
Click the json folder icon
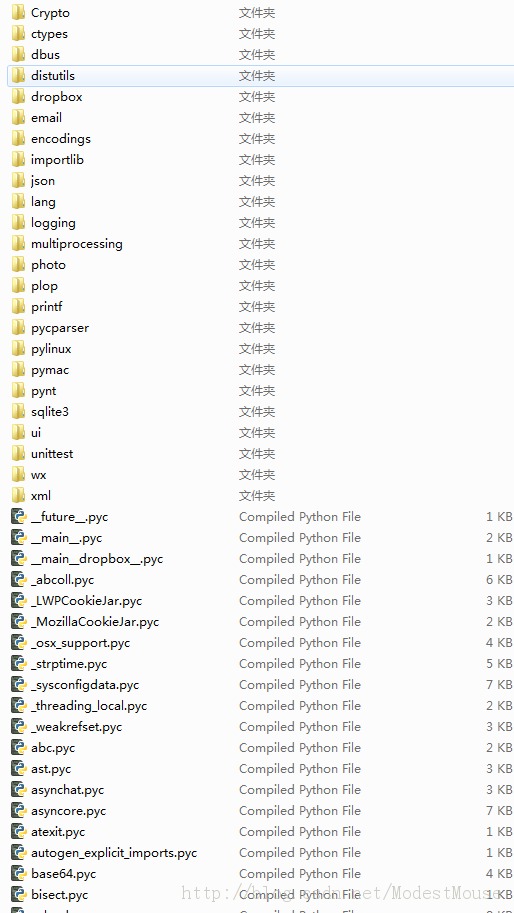pos(18,181)
